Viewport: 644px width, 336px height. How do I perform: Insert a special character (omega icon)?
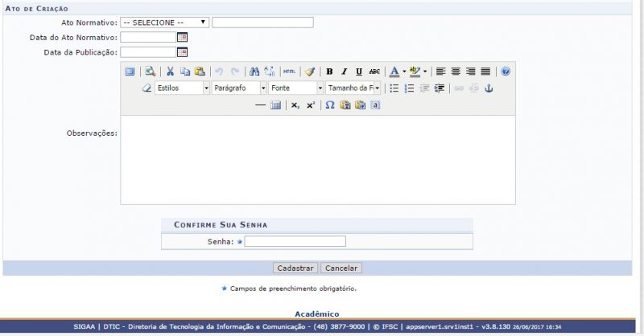click(x=330, y=105)
